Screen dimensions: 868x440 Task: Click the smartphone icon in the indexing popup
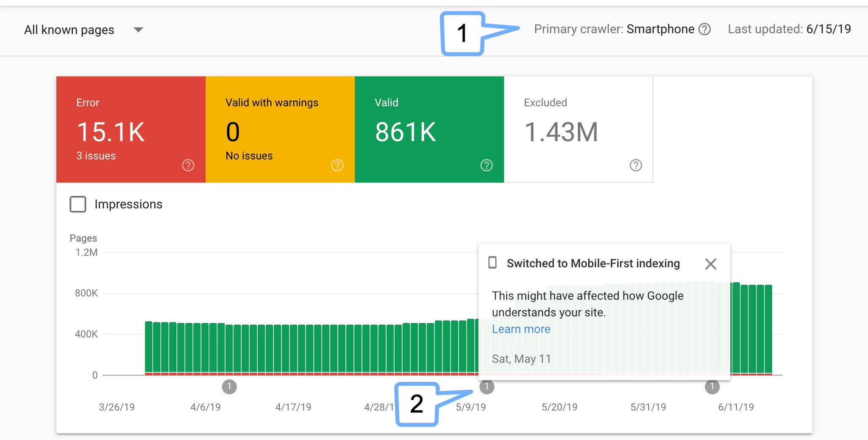tap(492, 263)
